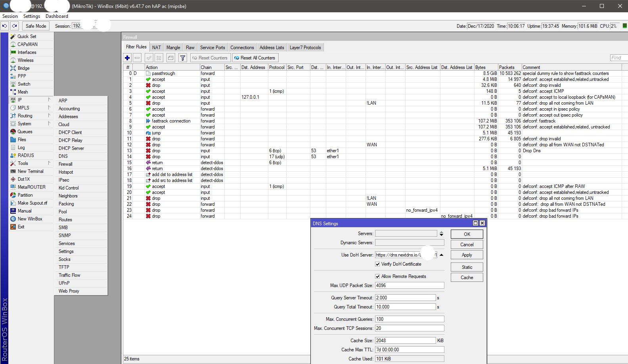Open the Address Lists tab
The width and height of the screenshot is (628, 364).
pyautogui.click(x=272, y=48)
